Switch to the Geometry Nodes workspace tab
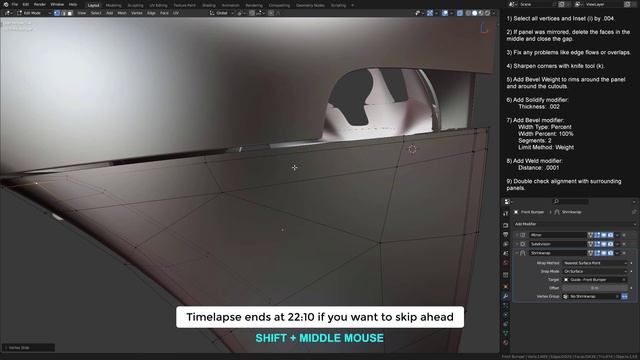 tap(310, 5)
